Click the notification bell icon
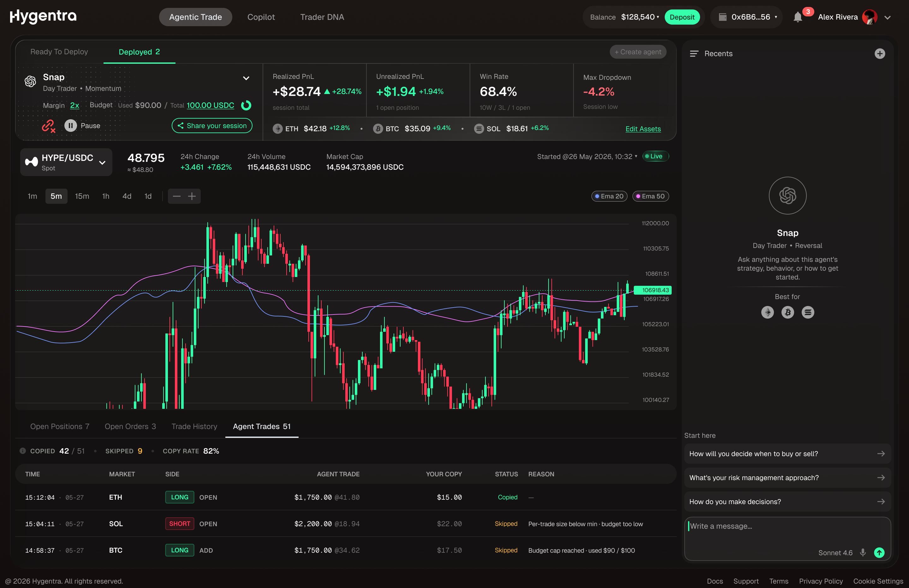909x588 pixels. pyautogui.click(x=798, y=17)
